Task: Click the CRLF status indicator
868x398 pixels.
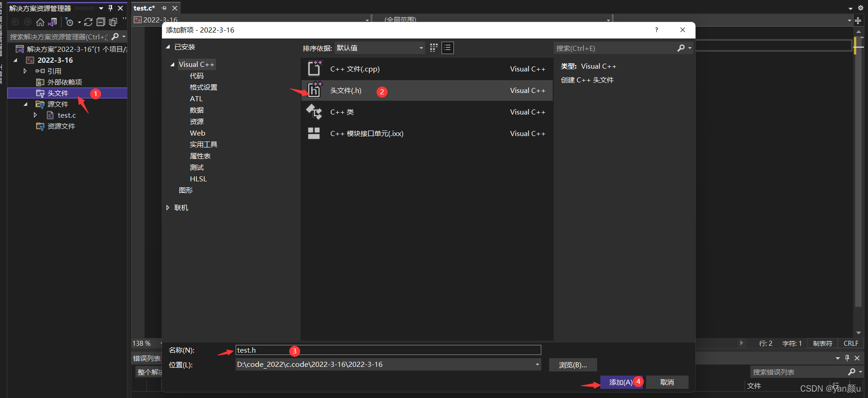Action: [x=851, y=343]
